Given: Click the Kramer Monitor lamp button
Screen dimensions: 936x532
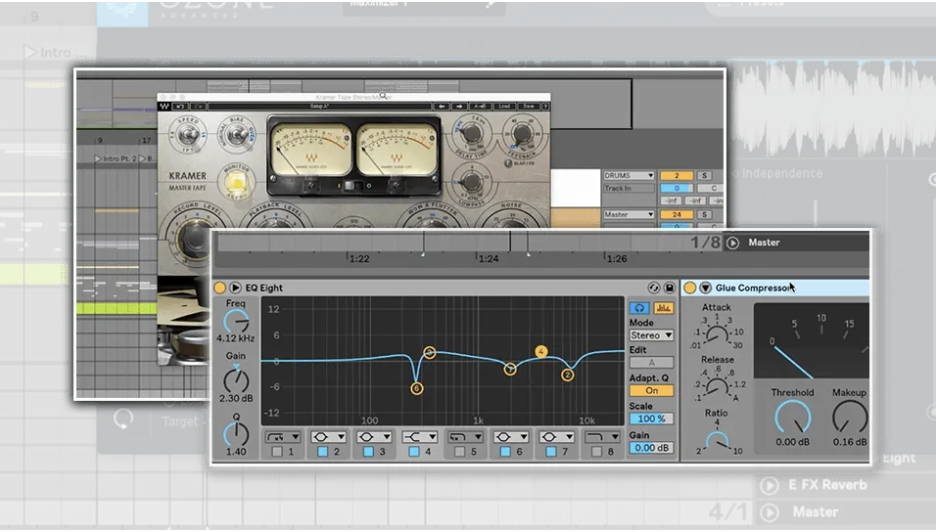Looking at the screenshot, I should (x=236, y=180).
